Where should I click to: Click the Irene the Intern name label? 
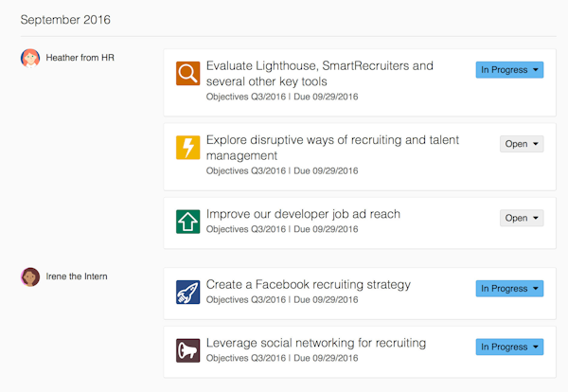[x=80, y=276]
